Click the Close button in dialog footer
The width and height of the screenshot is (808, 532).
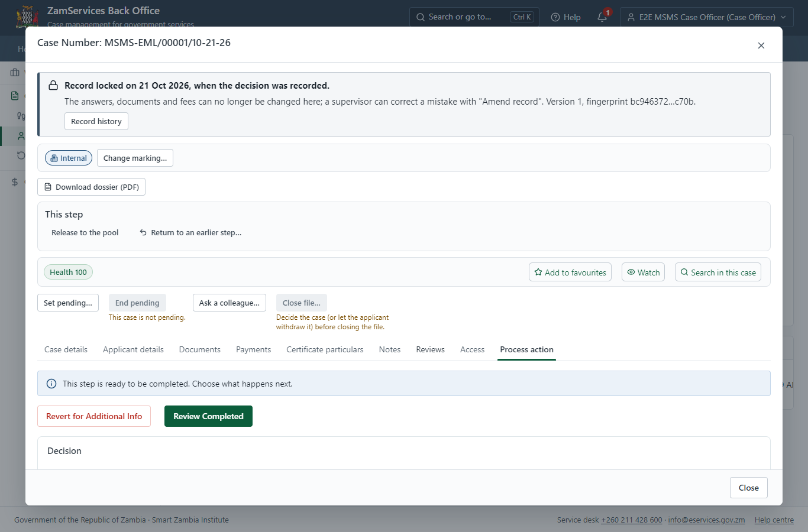click(x=748, y=488)
